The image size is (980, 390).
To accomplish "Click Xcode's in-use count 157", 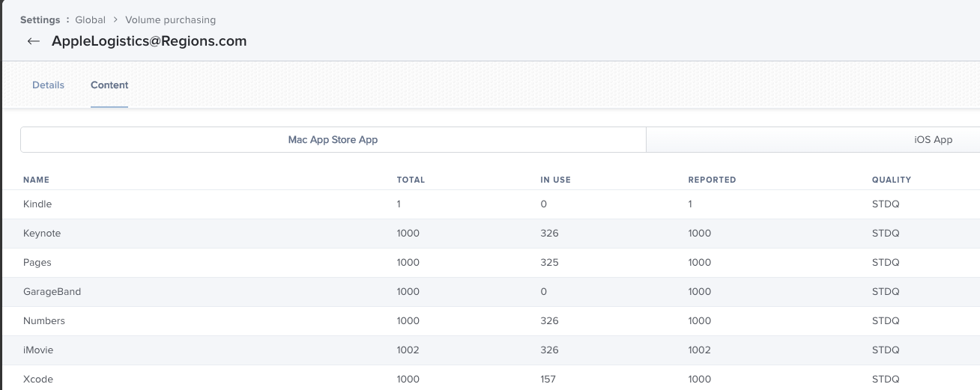I will pos(548,380).
